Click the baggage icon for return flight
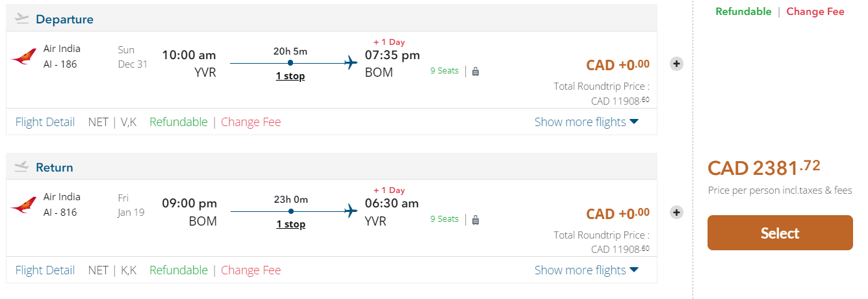868x299 pixels. point(476,220)
